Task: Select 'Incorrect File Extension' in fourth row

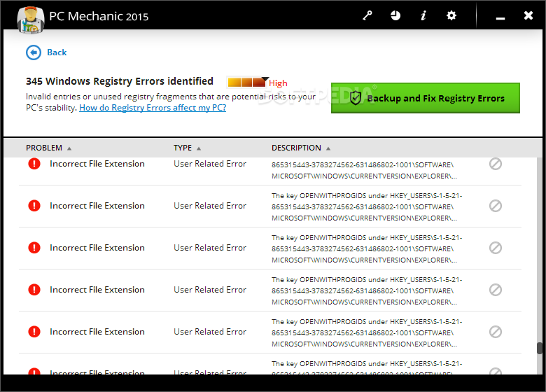Action: pyautogui.click(x=97, y=290)
